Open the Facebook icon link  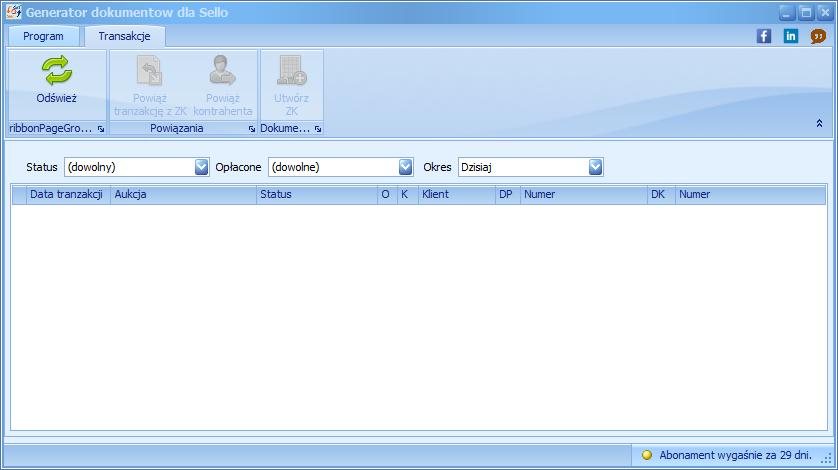point(764,36)
